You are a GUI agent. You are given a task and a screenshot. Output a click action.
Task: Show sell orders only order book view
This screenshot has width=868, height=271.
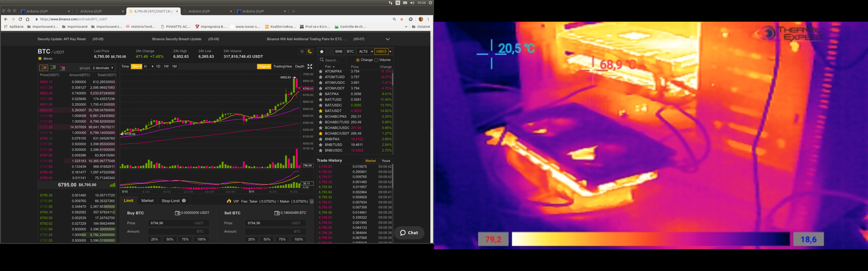62,68
